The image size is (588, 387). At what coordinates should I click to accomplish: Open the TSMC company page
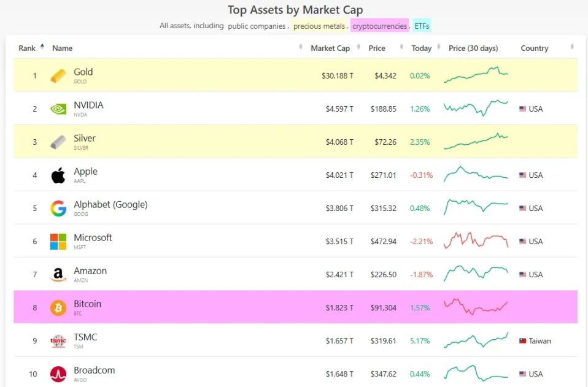[x=85, y=337]
